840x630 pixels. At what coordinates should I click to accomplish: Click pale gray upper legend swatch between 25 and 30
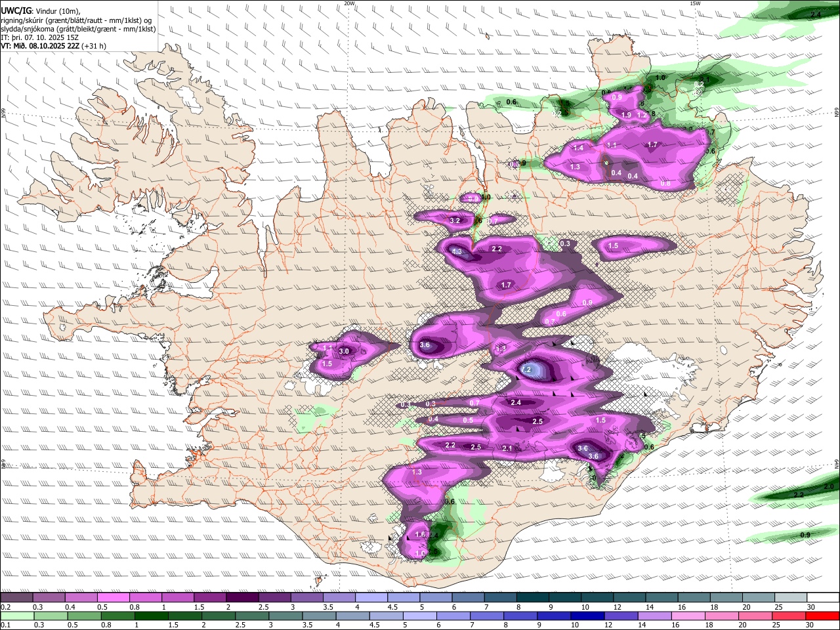[791, 597]
